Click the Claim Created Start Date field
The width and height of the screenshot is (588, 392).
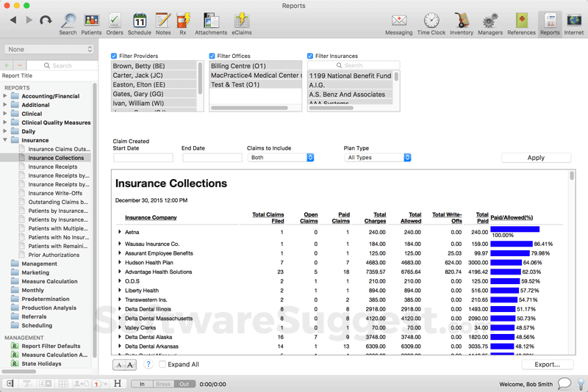143,158
